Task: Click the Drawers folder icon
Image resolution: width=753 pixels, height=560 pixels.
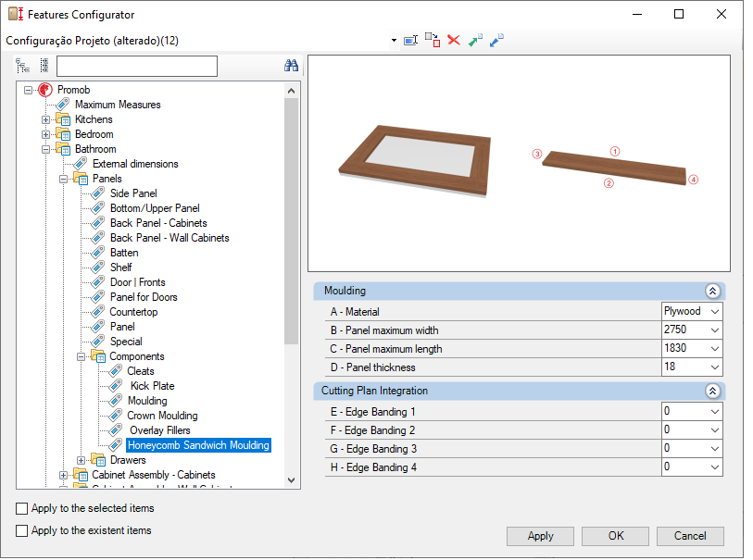Action: (x=98, y=460)
